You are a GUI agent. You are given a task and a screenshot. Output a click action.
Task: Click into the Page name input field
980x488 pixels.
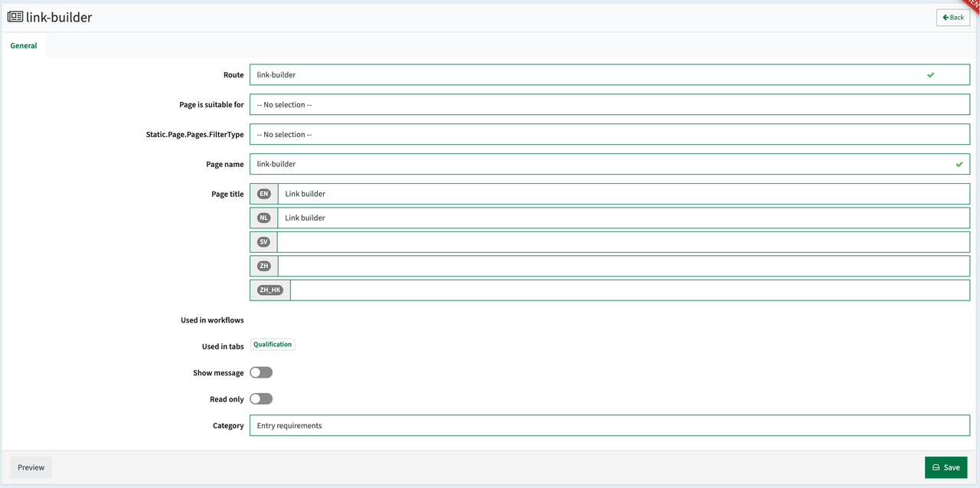(x=609, y=164)
